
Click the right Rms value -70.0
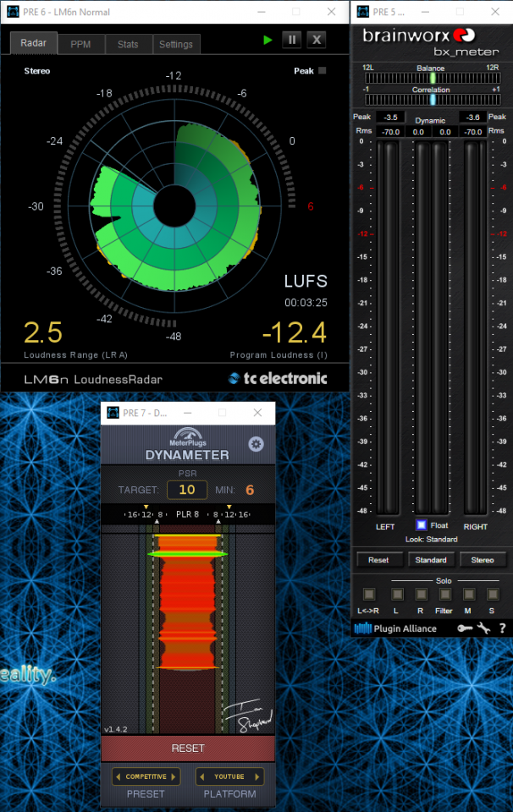tap(472, 132)
